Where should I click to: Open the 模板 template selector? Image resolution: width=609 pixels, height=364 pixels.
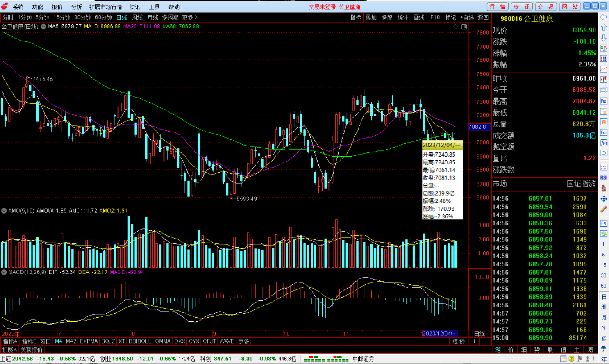click(459, 341)
